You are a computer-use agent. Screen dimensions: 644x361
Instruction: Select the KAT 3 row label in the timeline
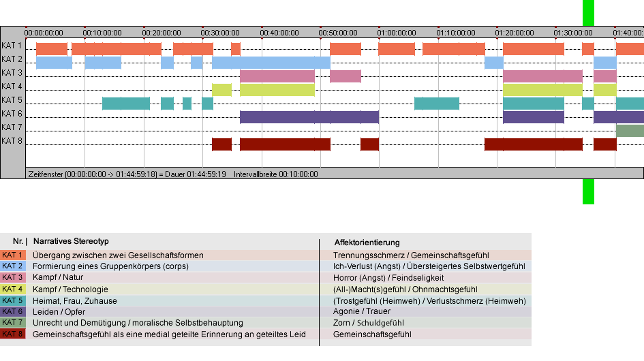12,73
